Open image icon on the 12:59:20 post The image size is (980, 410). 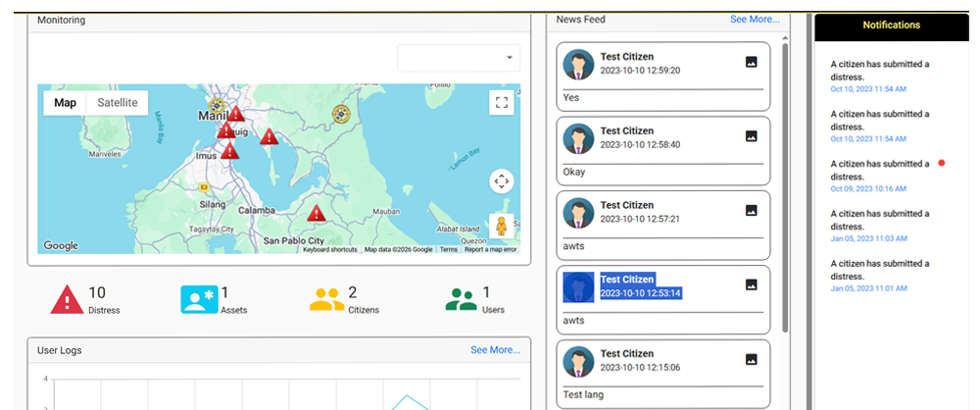pos(752,62)
